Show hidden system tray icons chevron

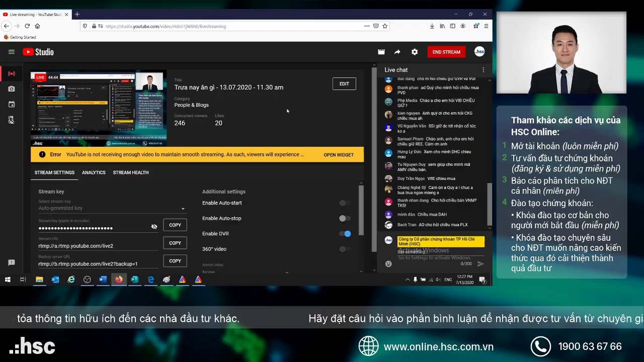coord(408,280)
